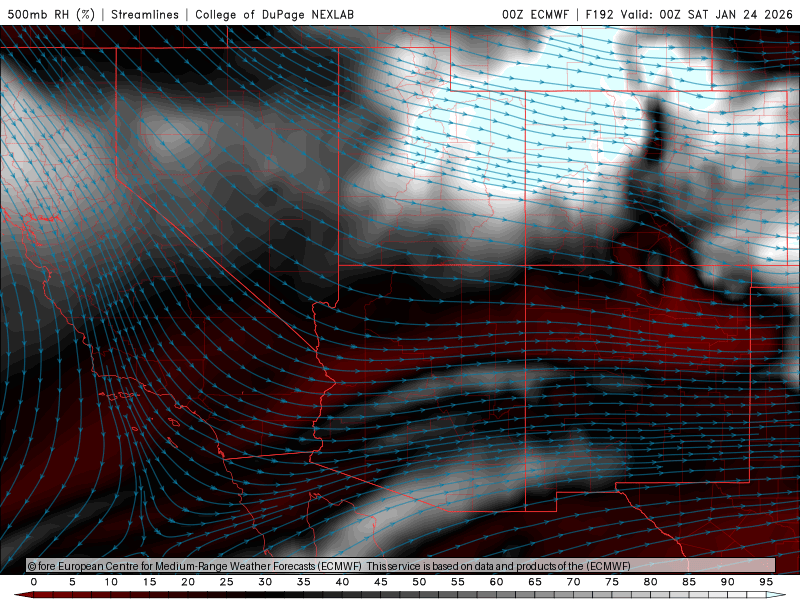Image resolution: width=800 pixels, height=600 pixels.
Task: Click the "65" humidity scale value
Action: tap(535, 582)
